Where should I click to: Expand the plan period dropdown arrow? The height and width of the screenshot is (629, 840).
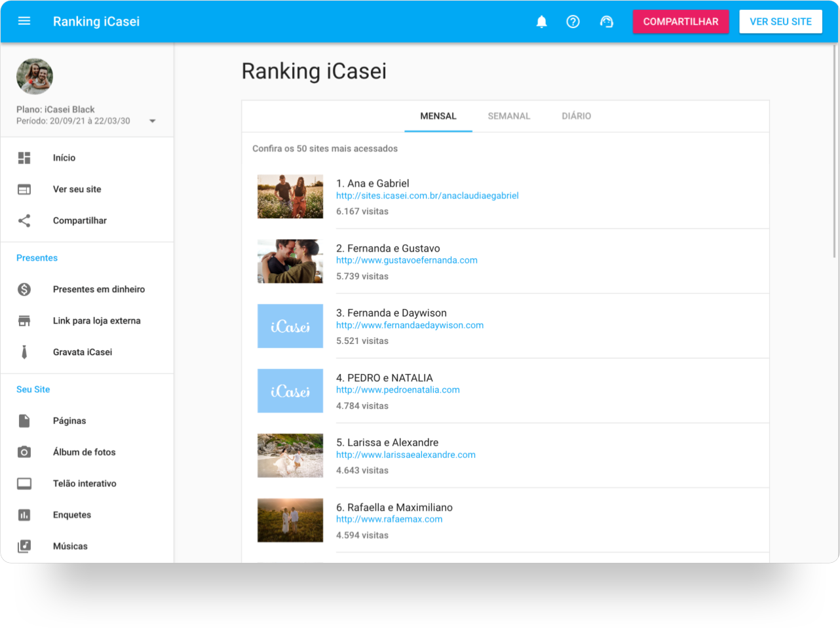point(153,121)
